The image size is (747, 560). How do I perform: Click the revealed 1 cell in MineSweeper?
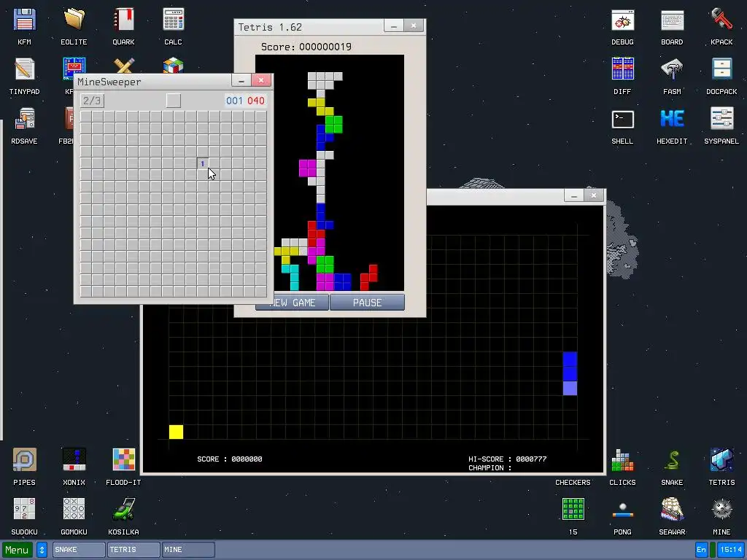tap(203, 163)
